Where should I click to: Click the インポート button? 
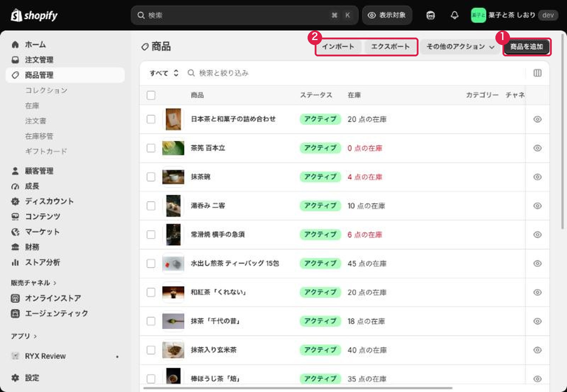338,47
